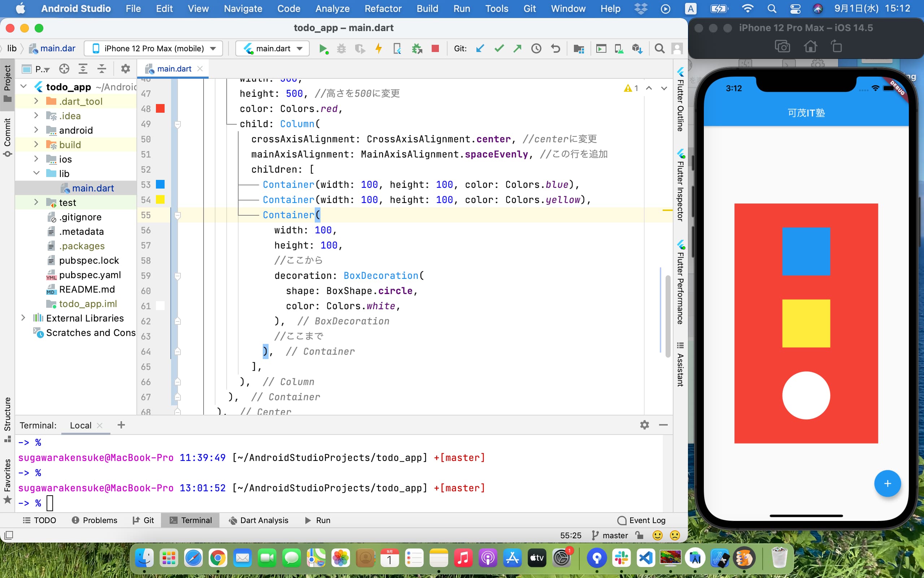Toggle code fold at line 49 Column
The width and height of the screenshot is (924, 578).
pos(178,124)
